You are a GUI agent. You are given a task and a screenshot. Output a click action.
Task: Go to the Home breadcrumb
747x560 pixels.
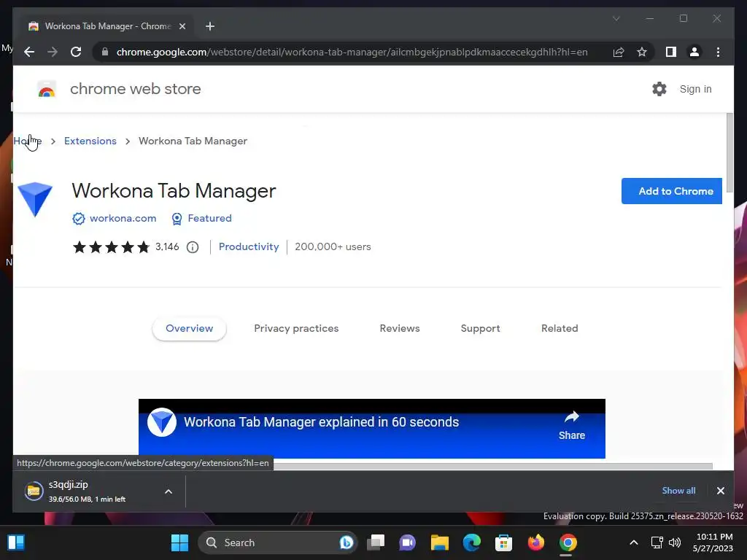click(x=27, y=141)
